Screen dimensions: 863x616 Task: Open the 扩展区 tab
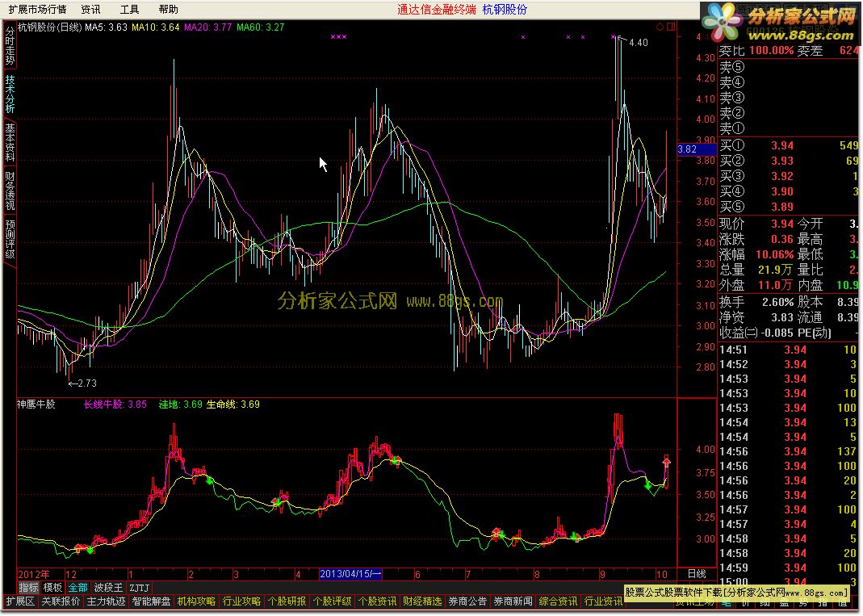20,601
